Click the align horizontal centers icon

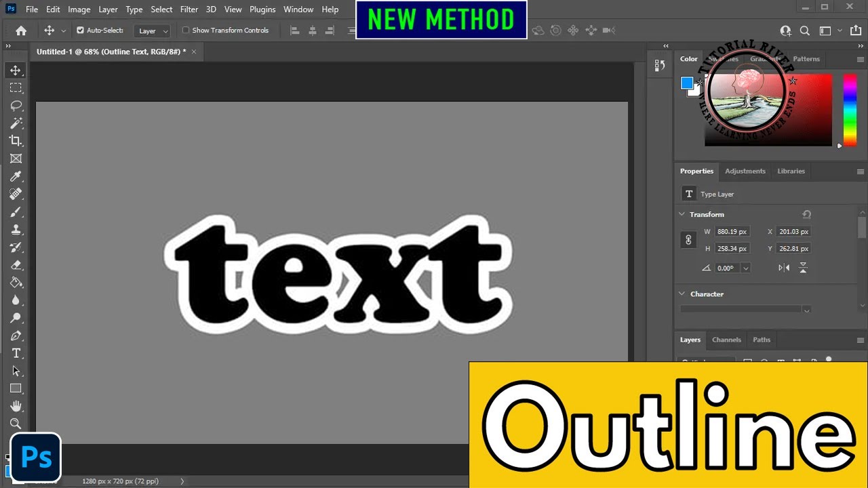[312, 30]
